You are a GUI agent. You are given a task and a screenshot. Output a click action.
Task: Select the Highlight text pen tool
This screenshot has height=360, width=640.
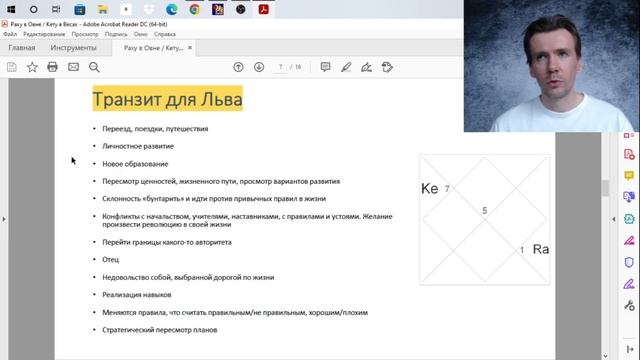346,67
